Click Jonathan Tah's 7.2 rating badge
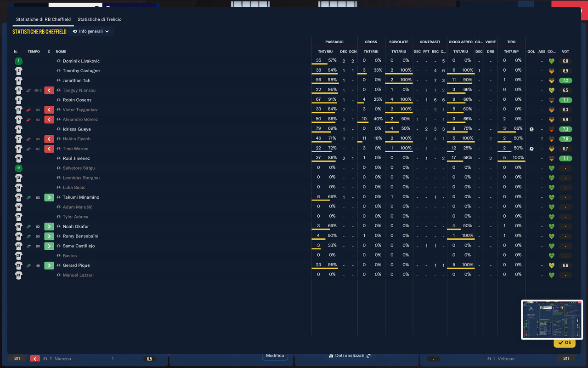 click(565, 80)
